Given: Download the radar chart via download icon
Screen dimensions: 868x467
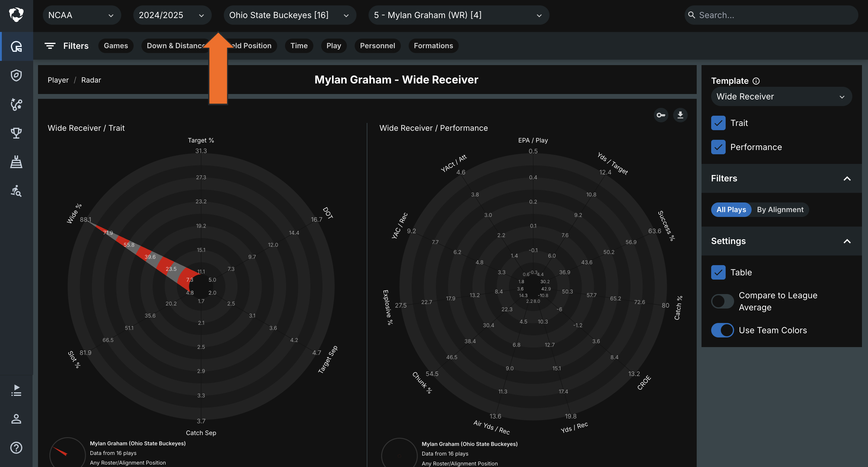Looking at the screenshot, I should [x=680, y=115].
